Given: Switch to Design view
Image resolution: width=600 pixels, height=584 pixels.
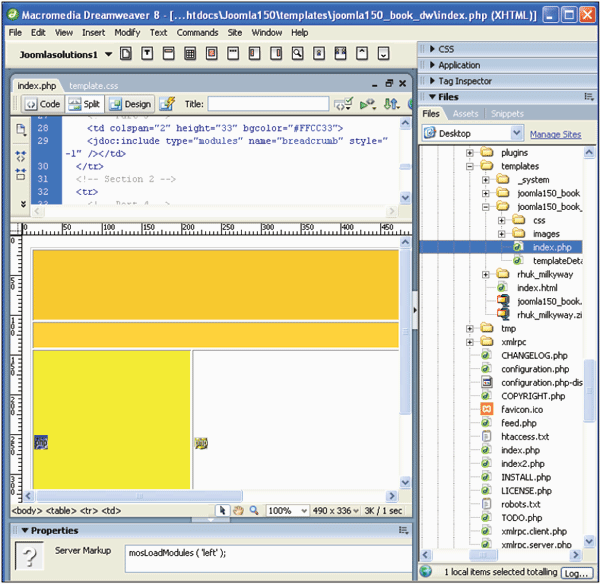Looking at the screenshot, I should tap(130, 104).
